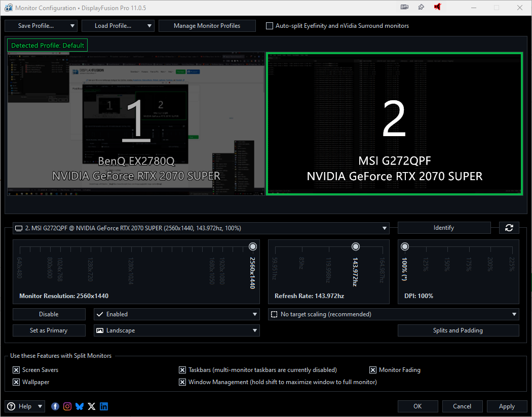Open the Instagram icon link

click(67, 406)
